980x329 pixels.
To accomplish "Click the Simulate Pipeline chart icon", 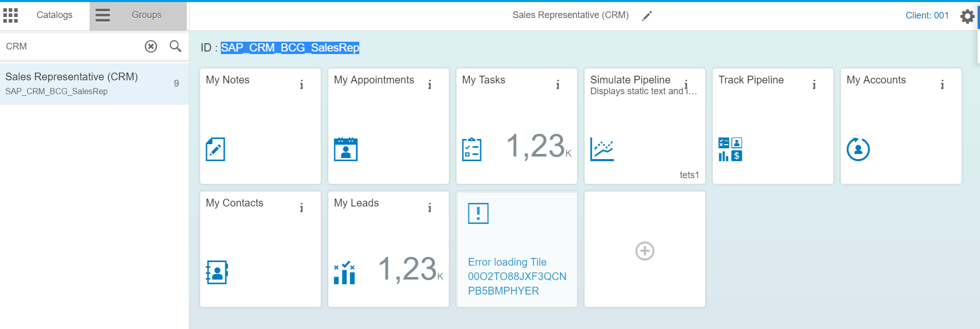I will [602, 149].
